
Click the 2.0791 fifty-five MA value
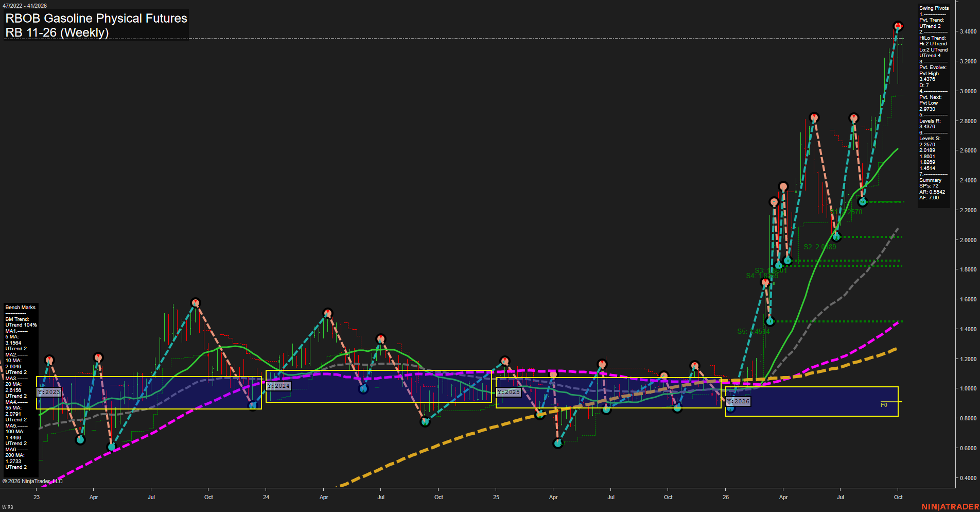13,414
